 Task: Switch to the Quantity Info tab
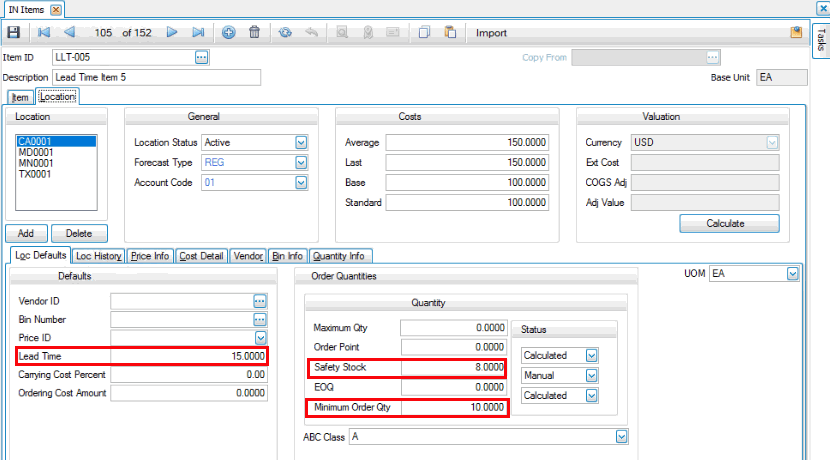point(342,256)
